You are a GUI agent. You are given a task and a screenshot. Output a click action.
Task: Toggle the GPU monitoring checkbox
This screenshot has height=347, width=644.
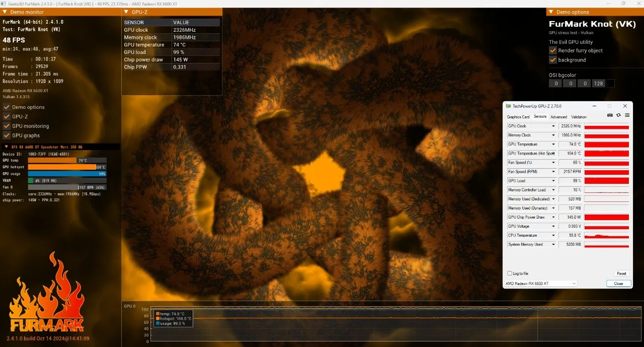click(x=7, y=126)
